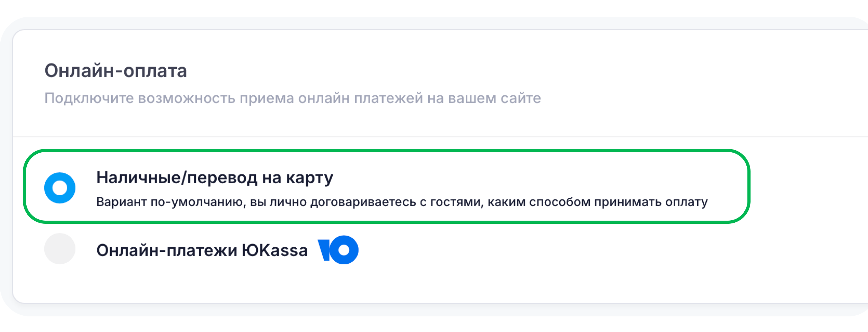The image size is (868, 332).
Task: Click the Подключите возможность приема subtitle
Action: [x=293, y=98]
